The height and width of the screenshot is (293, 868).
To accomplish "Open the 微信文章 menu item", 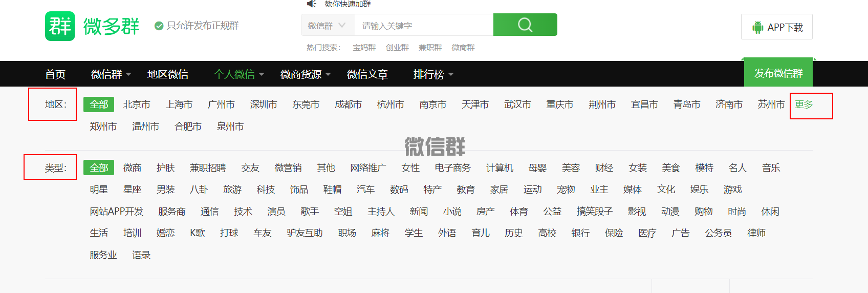I will point(367,74).
